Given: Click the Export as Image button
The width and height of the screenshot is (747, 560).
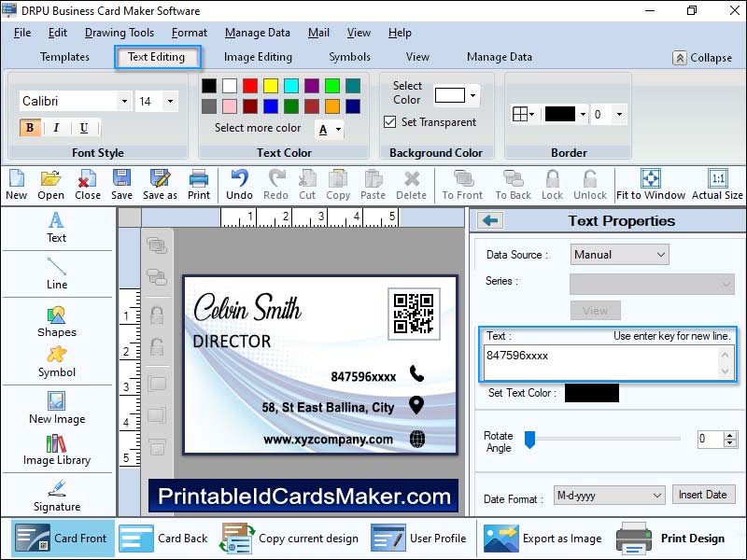Looking at the screenshot, I should 543,539.
